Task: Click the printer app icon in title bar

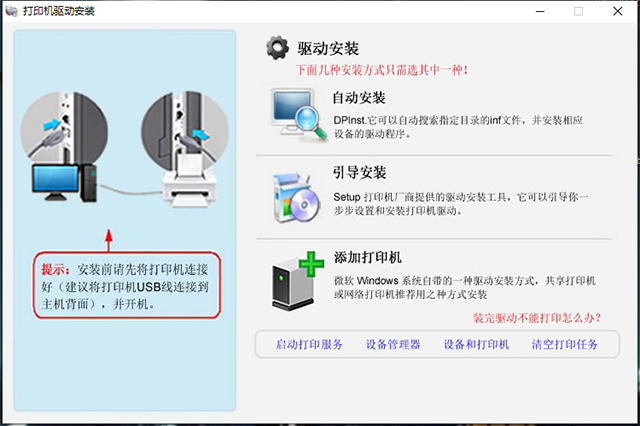Action: [11, 11]
